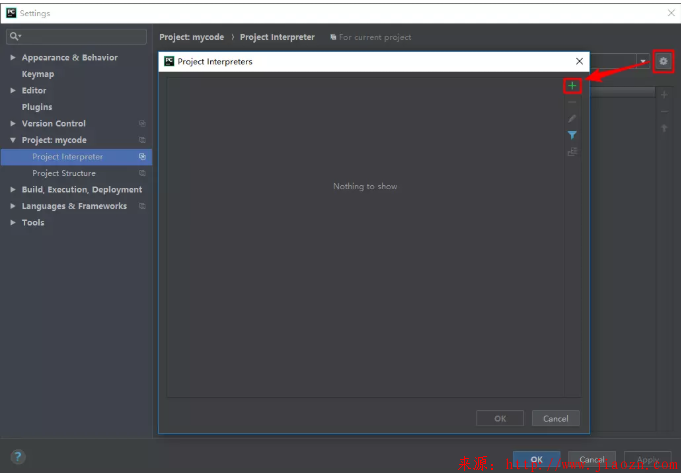The height and width of the screenshot is (473, 681).
Task: Click the remove interpreter minus icon
Action: click(572, 102)
